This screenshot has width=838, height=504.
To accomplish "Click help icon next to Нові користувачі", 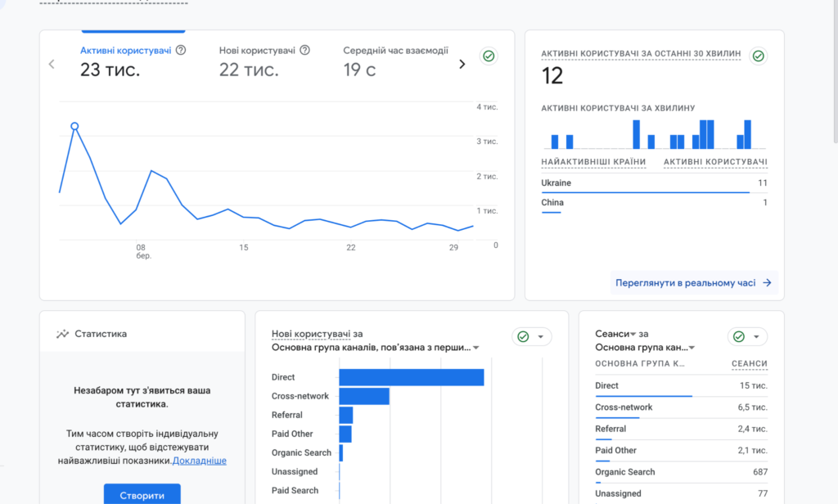I will click(304, 50).
